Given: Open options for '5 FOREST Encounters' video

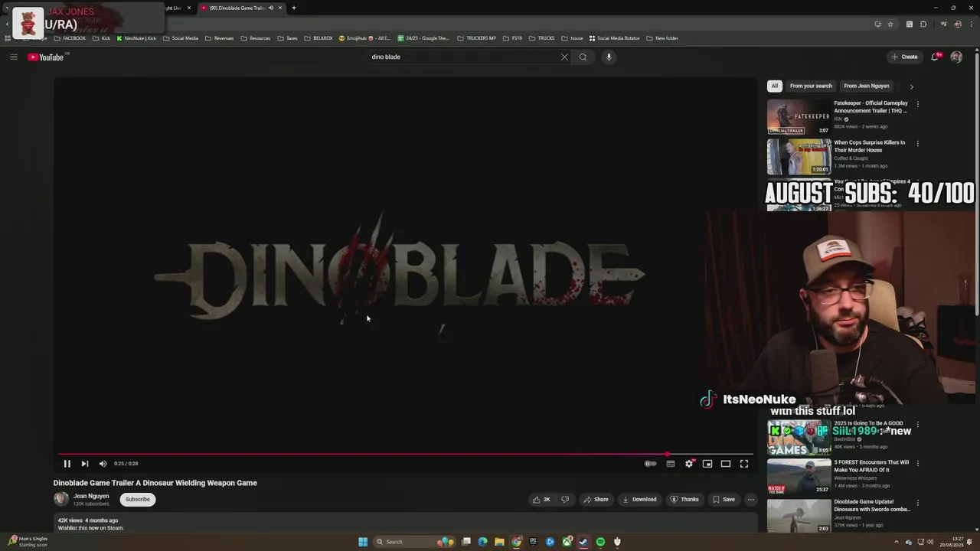Looking at the screenshot, I should (917, 463).
